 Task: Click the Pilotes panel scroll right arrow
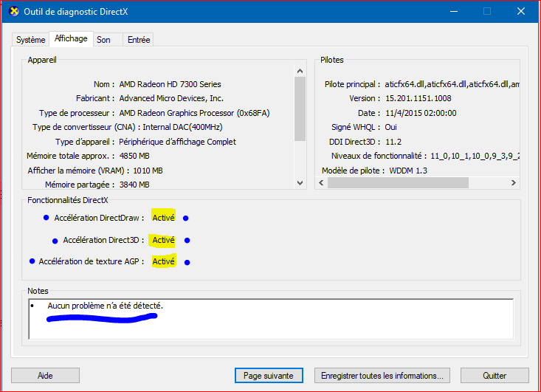[514, 182]
